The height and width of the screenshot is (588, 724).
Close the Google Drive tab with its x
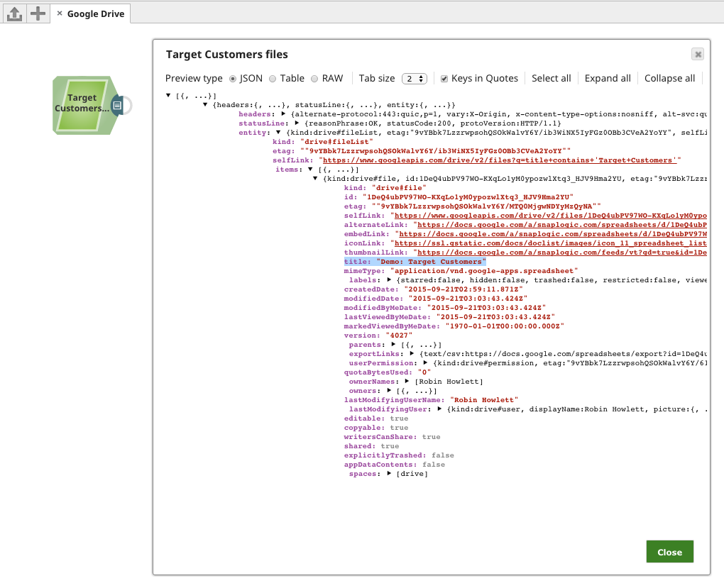60,13
